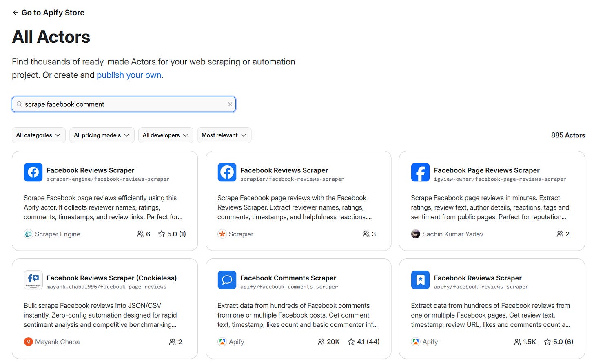Click the Apify avatar on the Comments Scraper card
594x364 pixels.
(x=222, y=342)
